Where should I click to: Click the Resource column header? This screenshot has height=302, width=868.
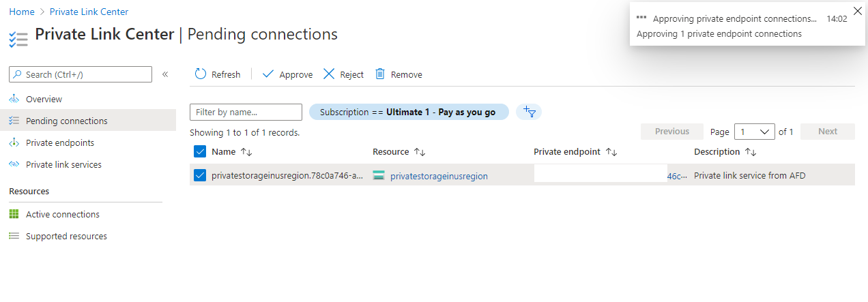[x=391, y=152]
